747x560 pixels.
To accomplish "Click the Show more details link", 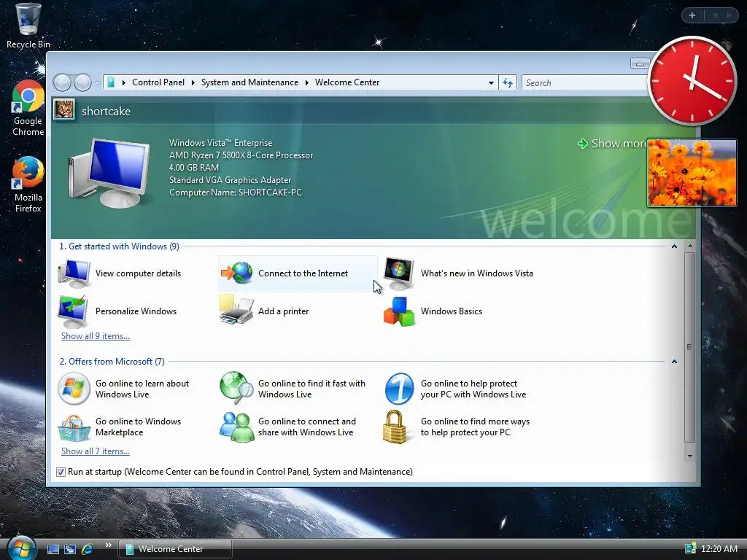I will tap(613, 144).
